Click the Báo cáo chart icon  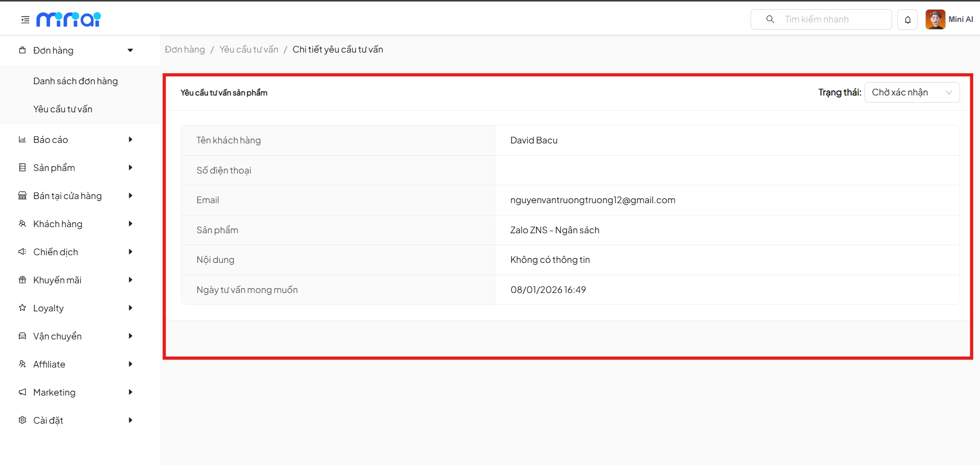[22, 139]
